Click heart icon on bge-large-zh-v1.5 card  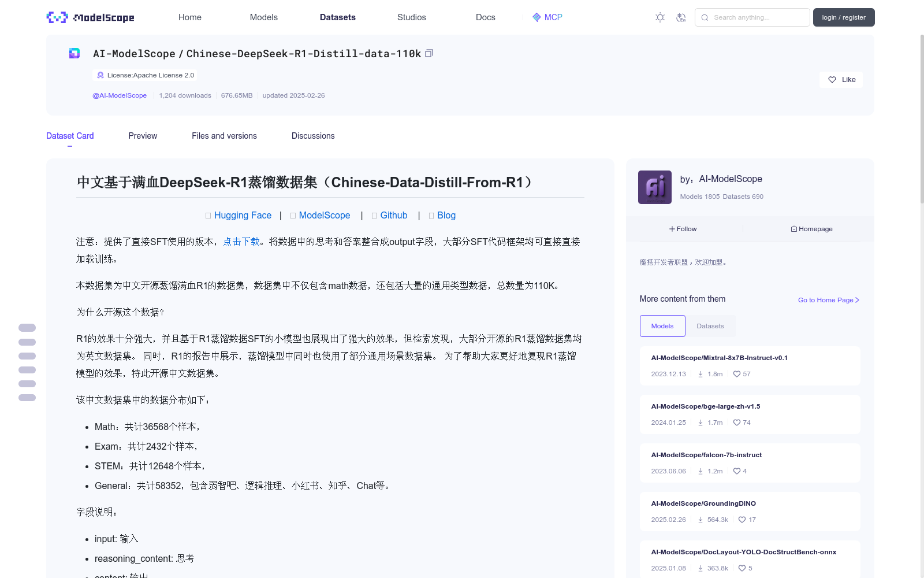(x=737, y=423)
